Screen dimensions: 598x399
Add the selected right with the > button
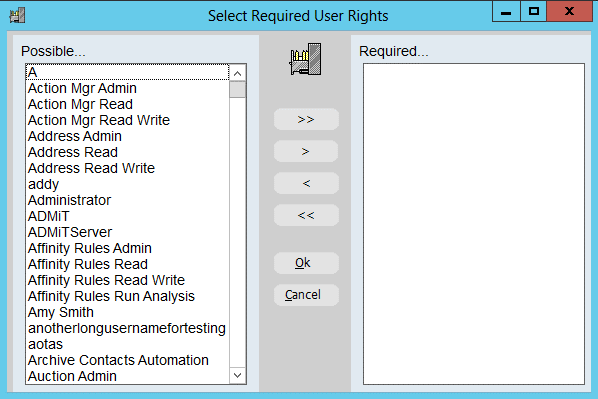point(306,151)
